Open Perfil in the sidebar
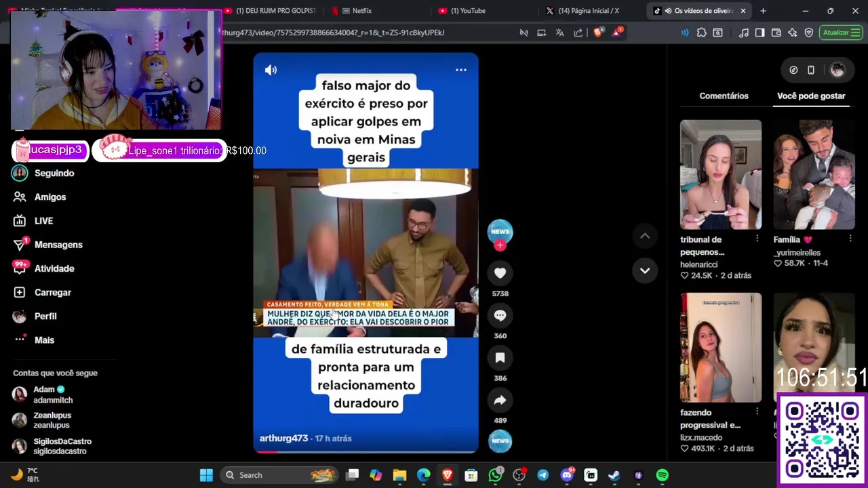Image resolution: width=868 pixels, height=488 pixels. [45, 316]
